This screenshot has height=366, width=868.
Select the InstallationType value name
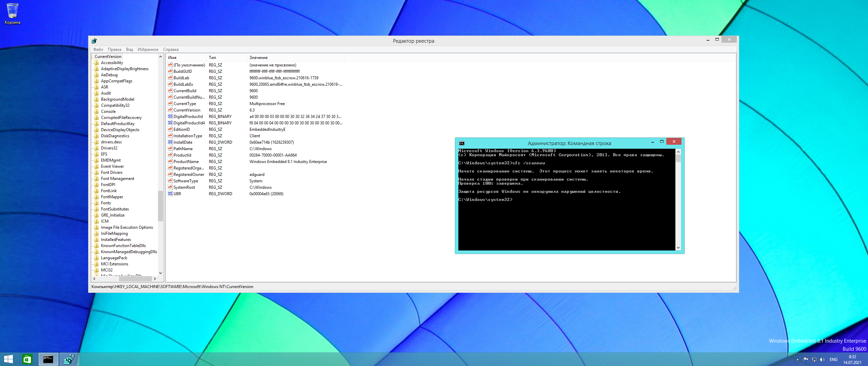pyautogui.click(x=188, y=136)
